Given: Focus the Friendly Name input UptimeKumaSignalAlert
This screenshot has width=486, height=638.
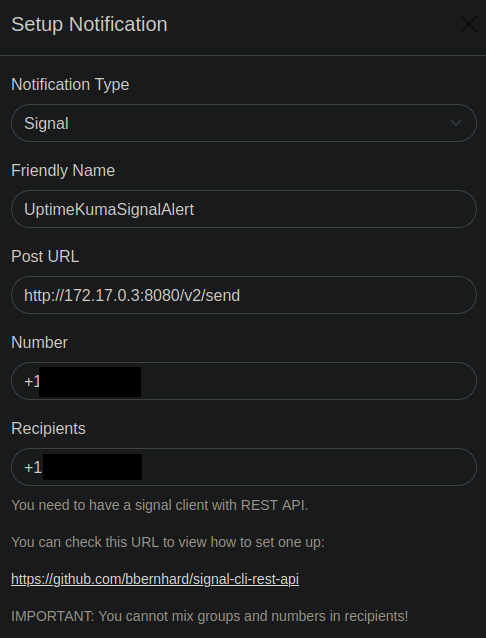Looking at the screenshot, I should 244,209.
